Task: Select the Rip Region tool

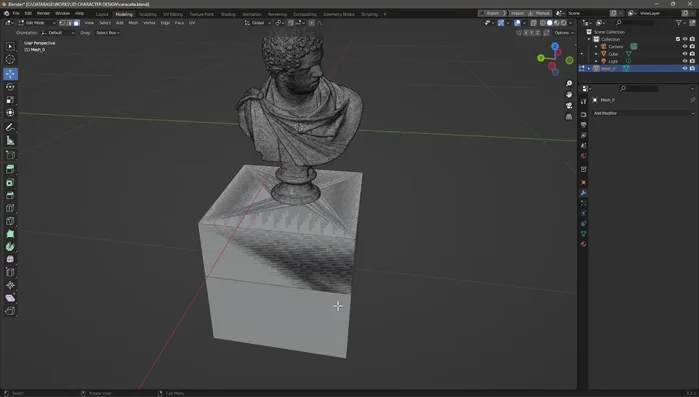Action: (10, 311)
